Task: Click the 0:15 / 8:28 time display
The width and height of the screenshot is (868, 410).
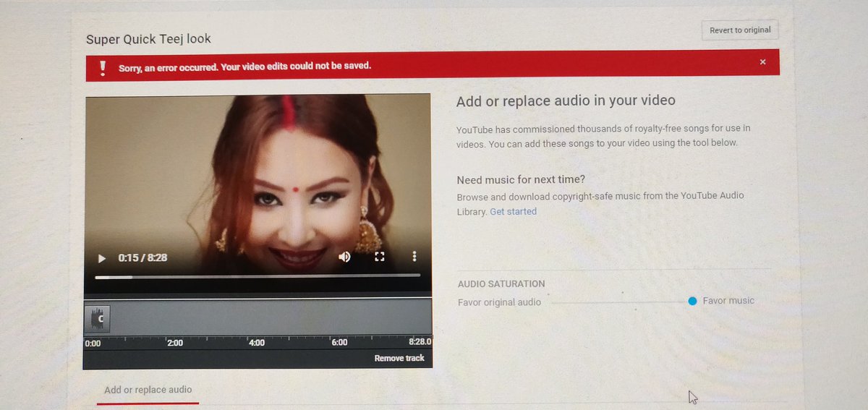Action: (x=142, y=257)
